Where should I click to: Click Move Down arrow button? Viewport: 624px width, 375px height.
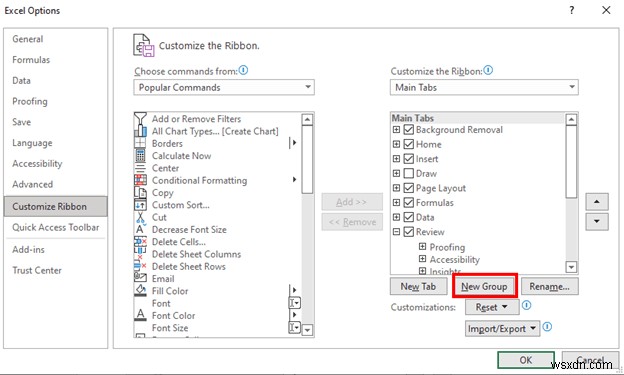tap(597, 221)
